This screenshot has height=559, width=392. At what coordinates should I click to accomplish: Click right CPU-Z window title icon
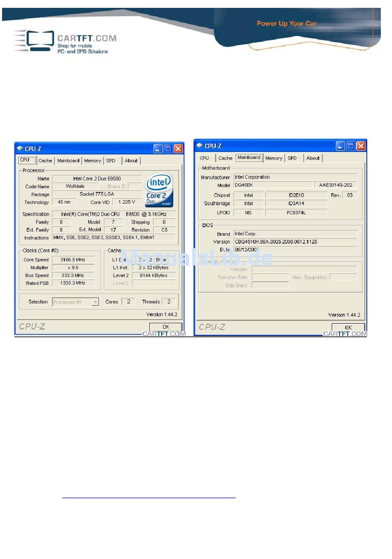tap(199, 146)
